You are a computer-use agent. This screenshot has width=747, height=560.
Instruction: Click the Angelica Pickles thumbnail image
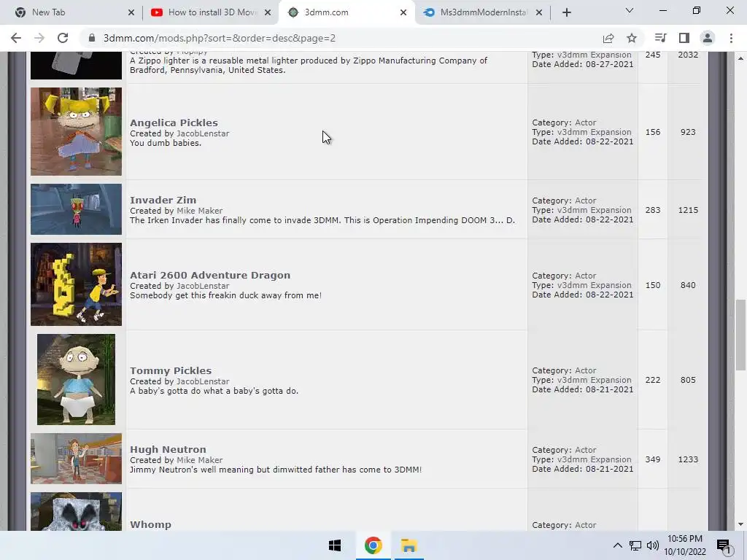click(76, 131)
